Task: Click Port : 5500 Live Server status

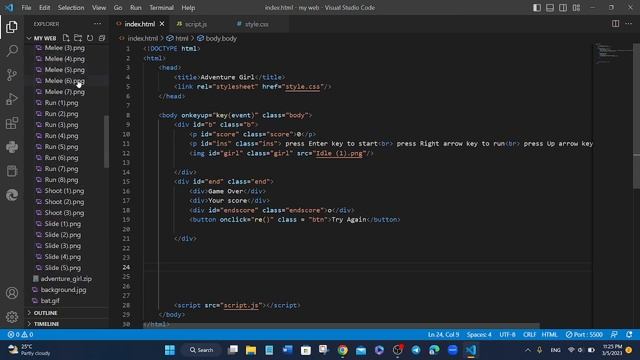Action: point(584,334)
